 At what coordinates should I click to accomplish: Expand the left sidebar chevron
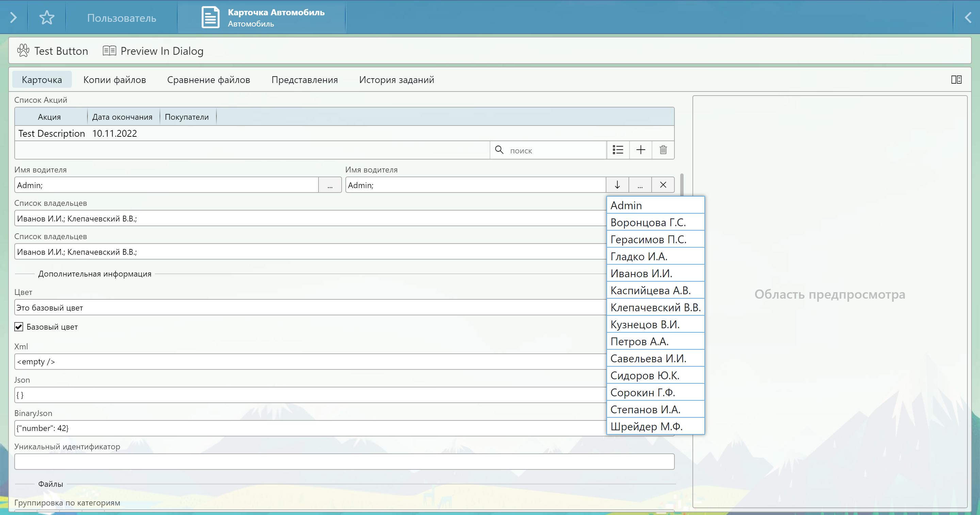[x=13, y=17]
